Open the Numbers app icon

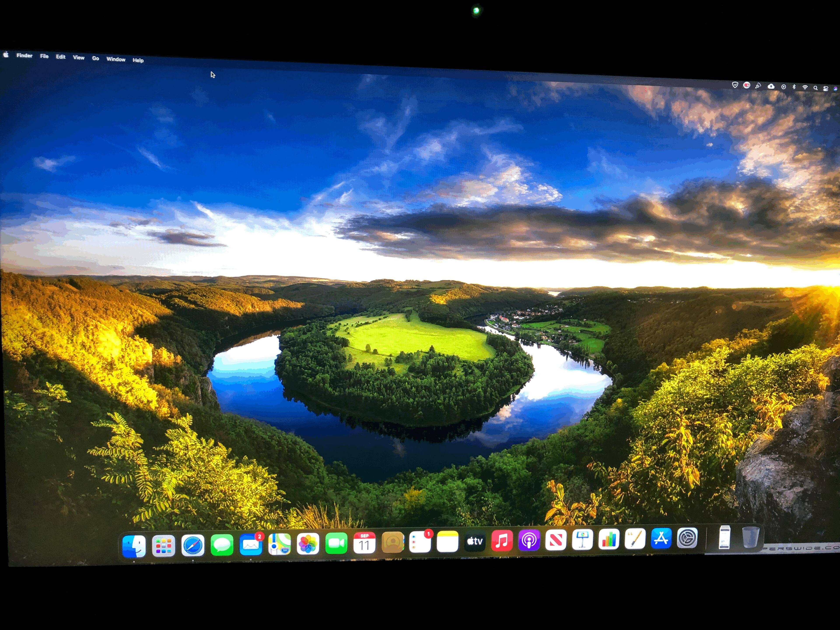pyautogui.click(x=609, y=539)
